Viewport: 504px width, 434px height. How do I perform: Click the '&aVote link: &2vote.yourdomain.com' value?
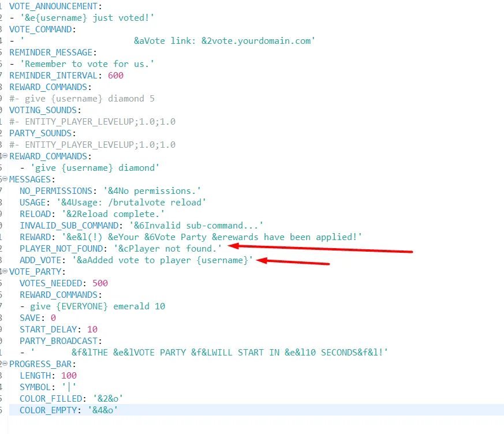click(225, 41)
